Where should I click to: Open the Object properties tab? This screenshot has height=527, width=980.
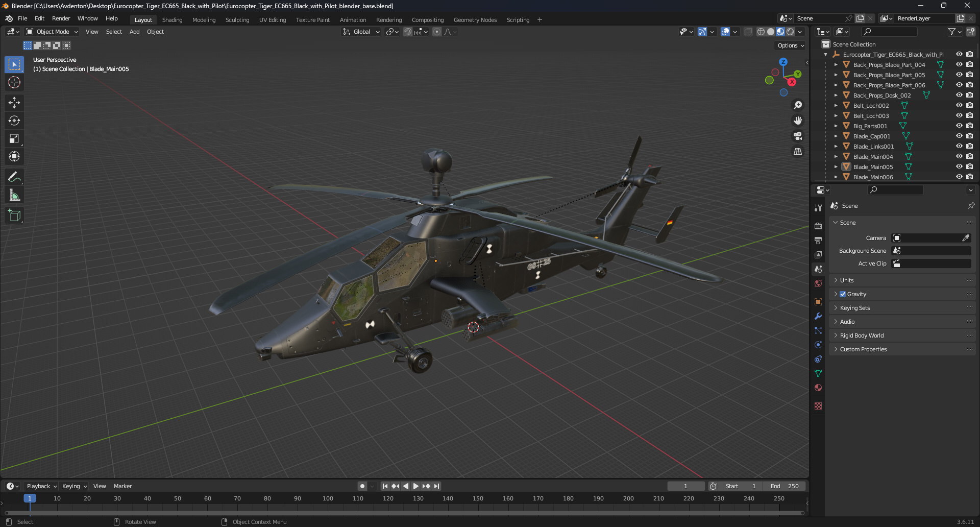pyautogui.click(x=818, y=302)
